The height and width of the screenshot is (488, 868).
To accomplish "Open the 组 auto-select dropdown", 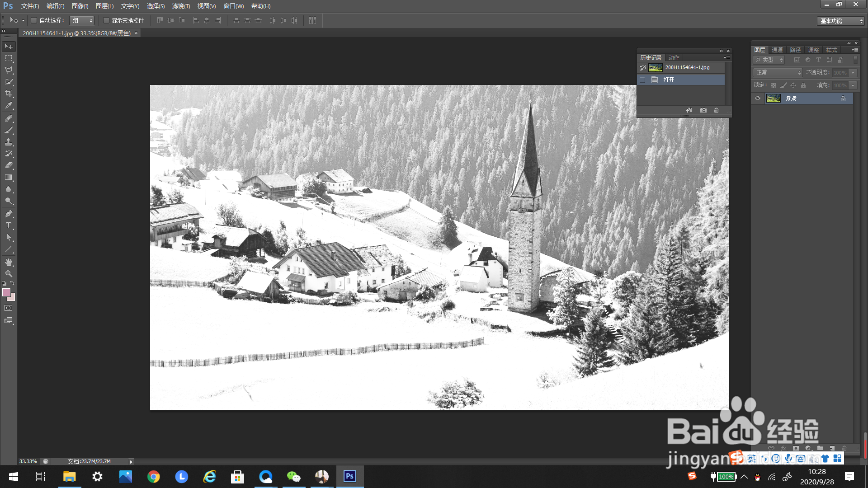I will pos(82,20).
